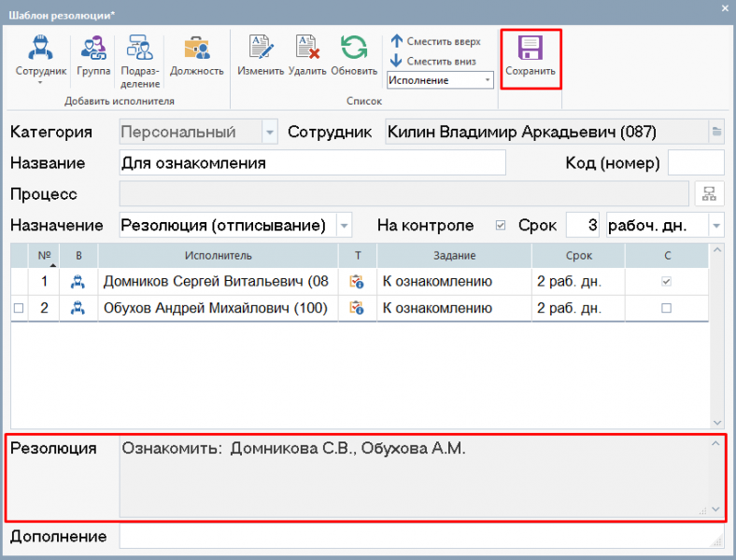Add executor group with Группа icon

(93, 48)
